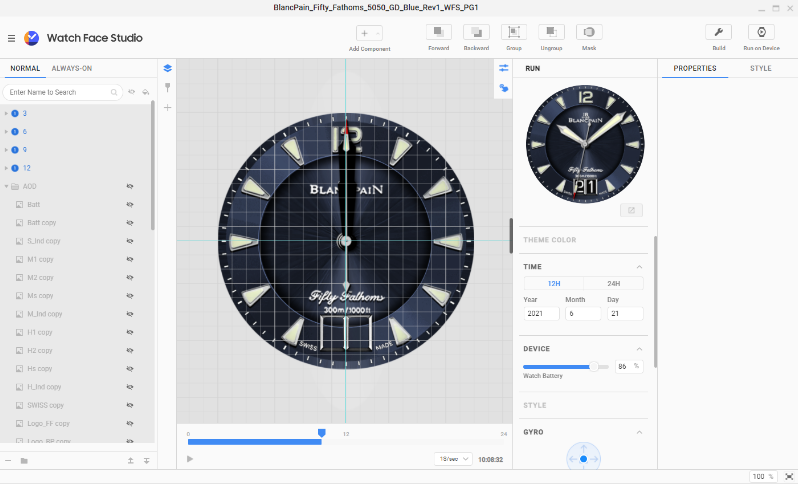The image size is (798, 484).
Task: Collapse the DEVICE section
Action: [639, 349]
